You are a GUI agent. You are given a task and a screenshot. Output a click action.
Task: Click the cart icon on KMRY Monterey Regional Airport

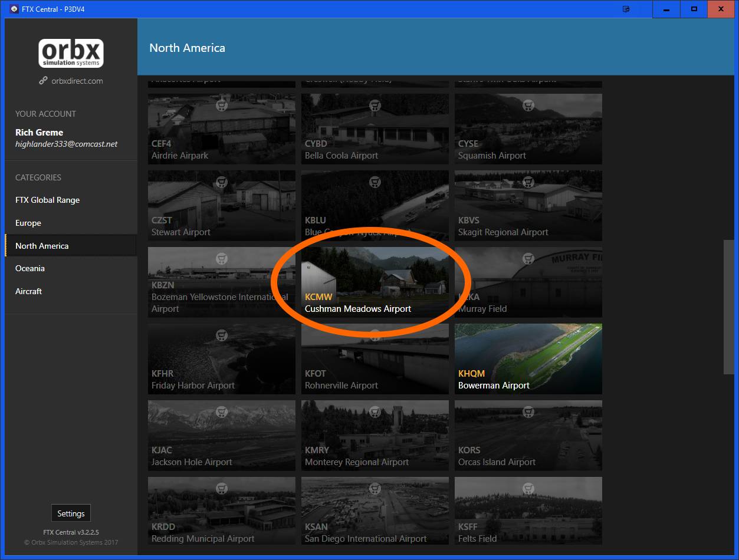click(375, 412)
